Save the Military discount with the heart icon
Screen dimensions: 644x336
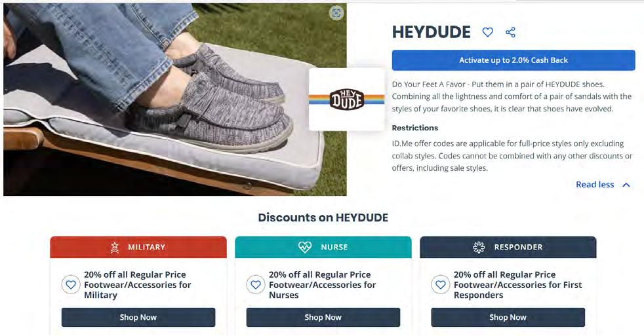click(x=71, y=284)
